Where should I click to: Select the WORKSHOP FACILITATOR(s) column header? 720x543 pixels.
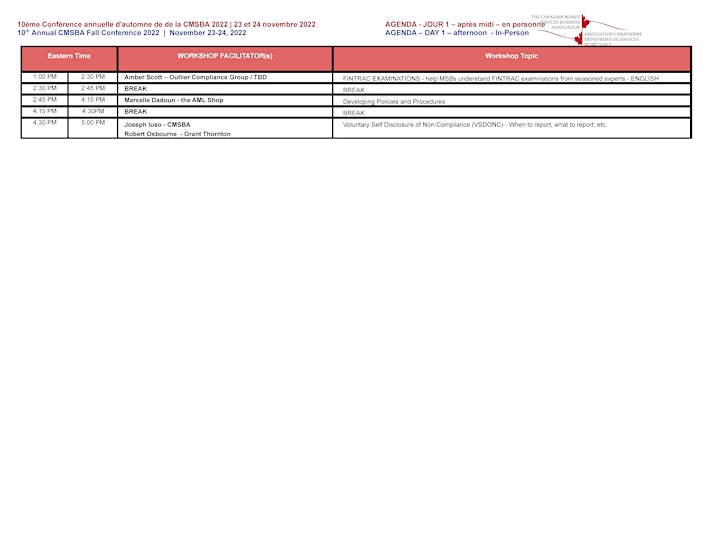pyautogui.click(x=225, y=59)
